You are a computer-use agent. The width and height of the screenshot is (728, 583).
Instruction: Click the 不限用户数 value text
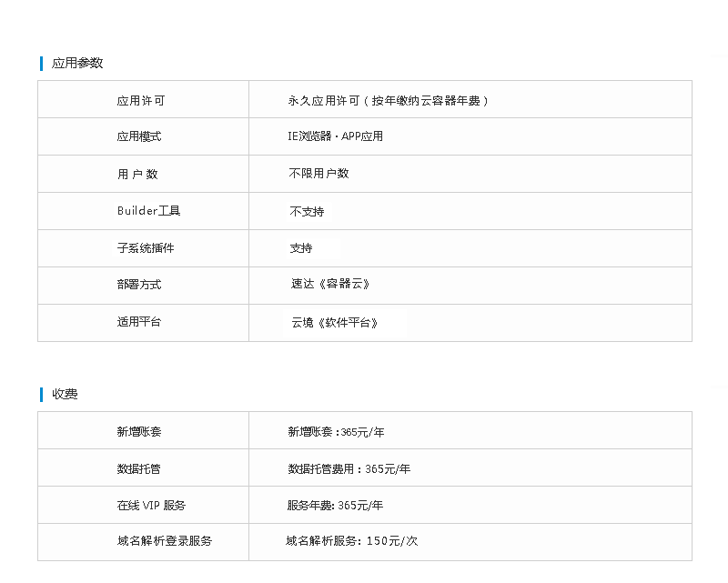coord(318,174)
